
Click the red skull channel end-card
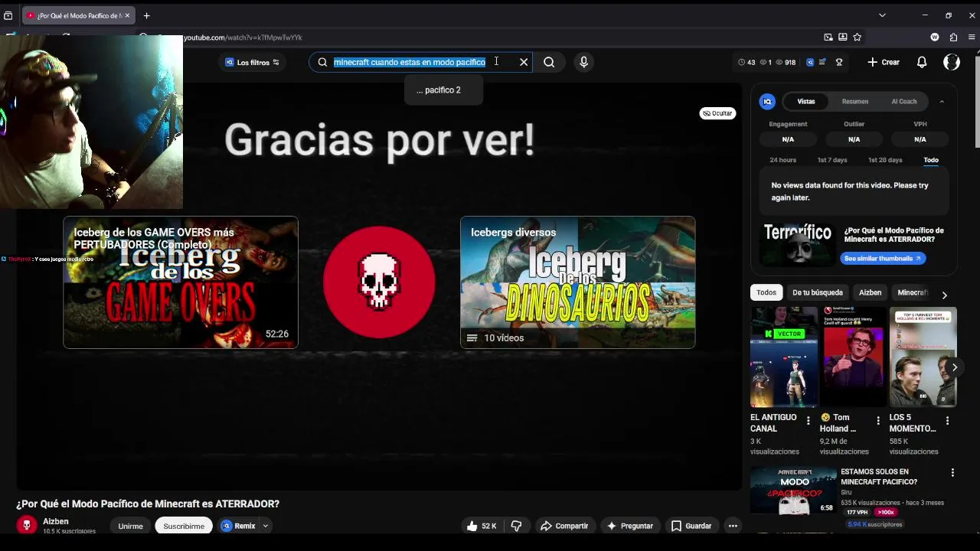379,282
